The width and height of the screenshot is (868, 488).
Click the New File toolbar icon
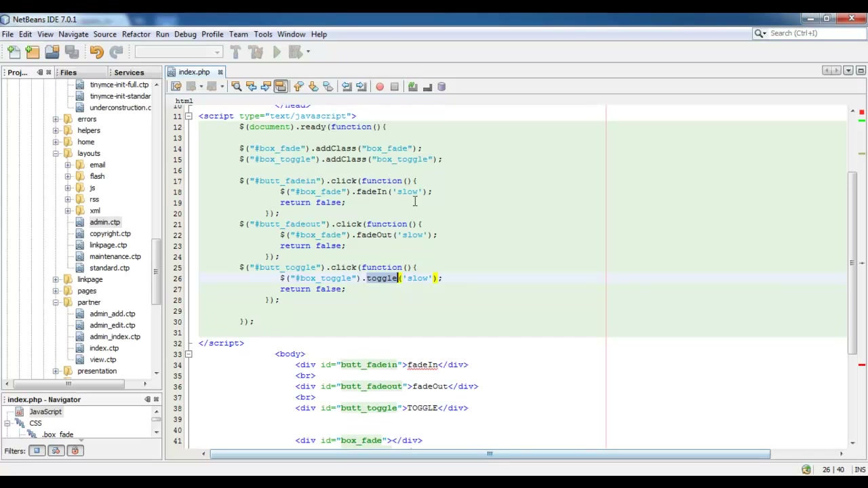[14, 52]
